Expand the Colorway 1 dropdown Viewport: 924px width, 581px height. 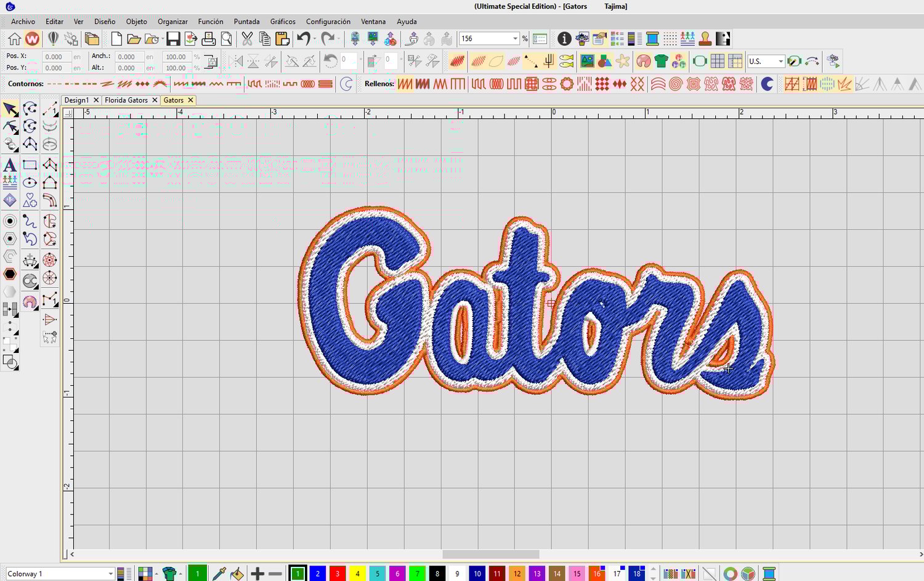(x=110, y=574)
